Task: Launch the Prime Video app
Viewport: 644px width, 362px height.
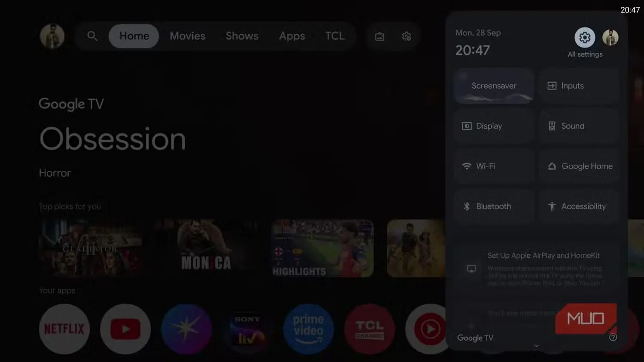Action: click(308, 329)
